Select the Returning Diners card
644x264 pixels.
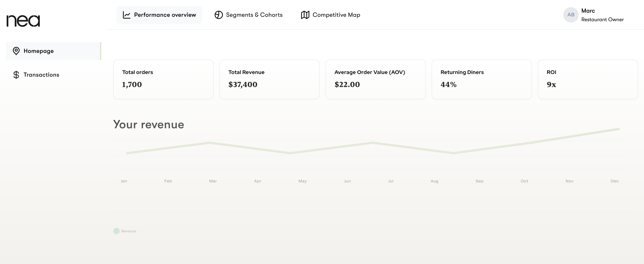[482, 79]
